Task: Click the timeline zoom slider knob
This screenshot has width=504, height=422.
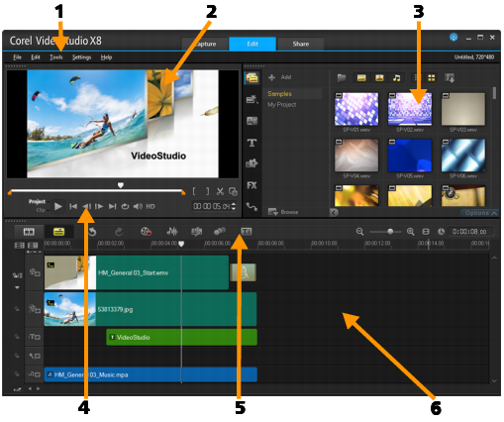Action: 390,232
